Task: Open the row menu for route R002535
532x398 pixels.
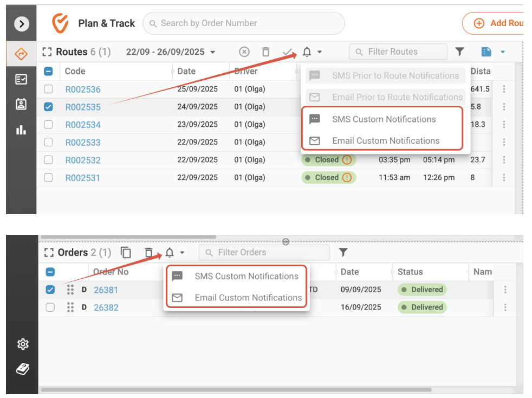Action: pyautogui.click(x=504, y=107)
